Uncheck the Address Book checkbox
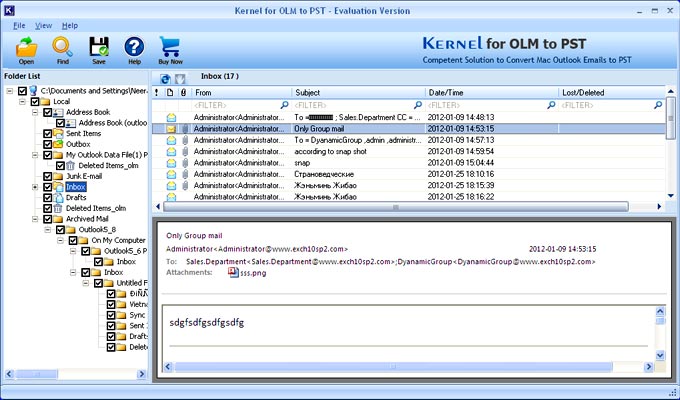The height and width of the screenshot is (400, 680). pyautogui.click(x=48, y=112)
